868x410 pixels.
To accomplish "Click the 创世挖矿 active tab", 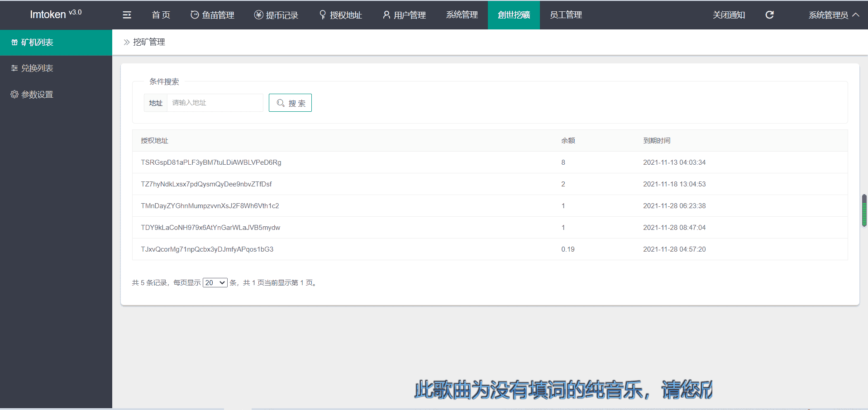I will tap(514, 15).
